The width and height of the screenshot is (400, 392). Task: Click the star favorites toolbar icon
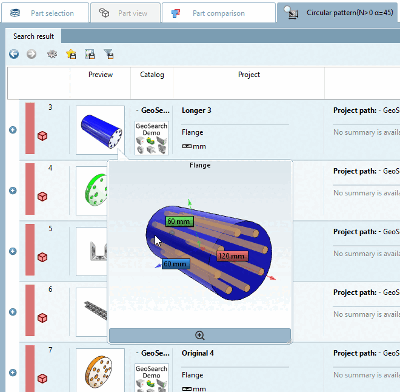tap(71, 54)
